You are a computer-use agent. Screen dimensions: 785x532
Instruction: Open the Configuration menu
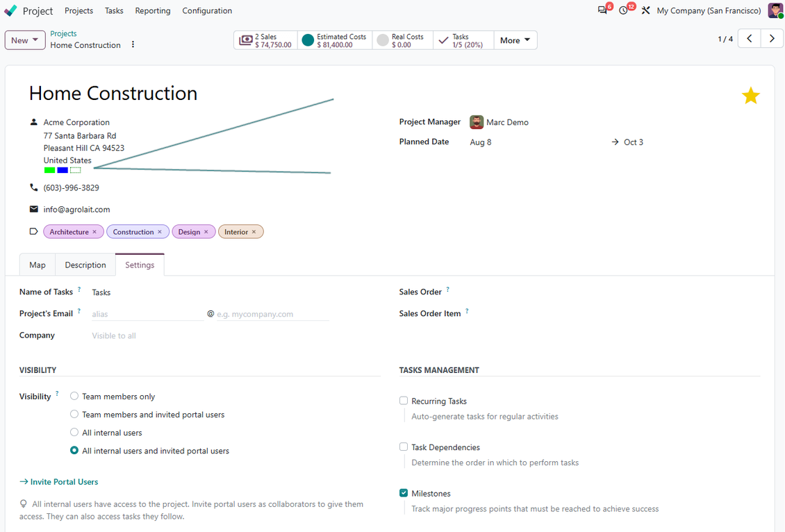tap(207, 10)
